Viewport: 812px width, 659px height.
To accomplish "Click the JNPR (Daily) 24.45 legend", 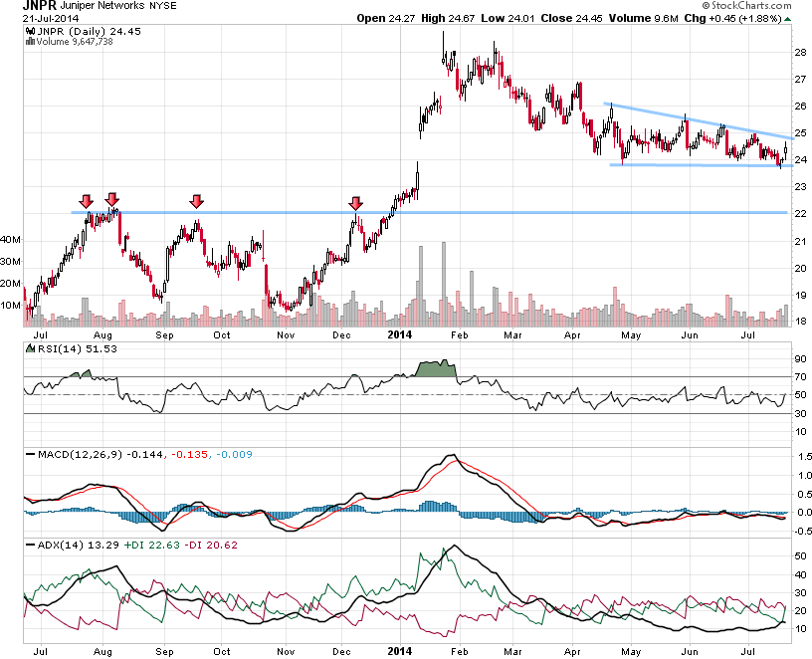I will (x=89, y=31).
